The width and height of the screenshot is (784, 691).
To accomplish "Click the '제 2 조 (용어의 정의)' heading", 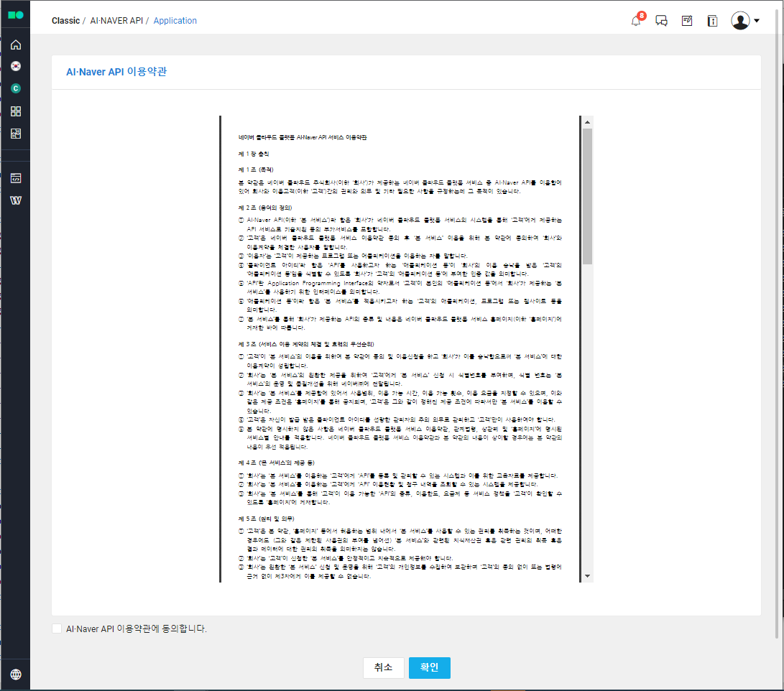I will point(265,208).
